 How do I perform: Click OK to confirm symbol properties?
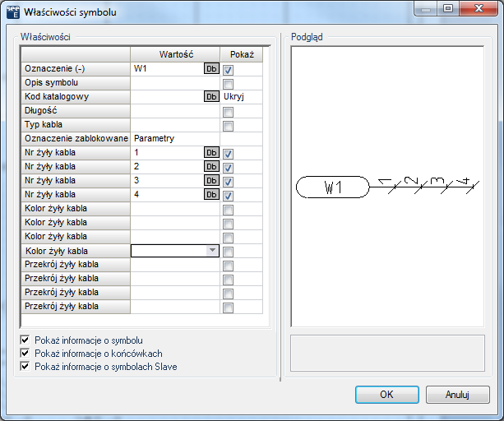(387, 395)
